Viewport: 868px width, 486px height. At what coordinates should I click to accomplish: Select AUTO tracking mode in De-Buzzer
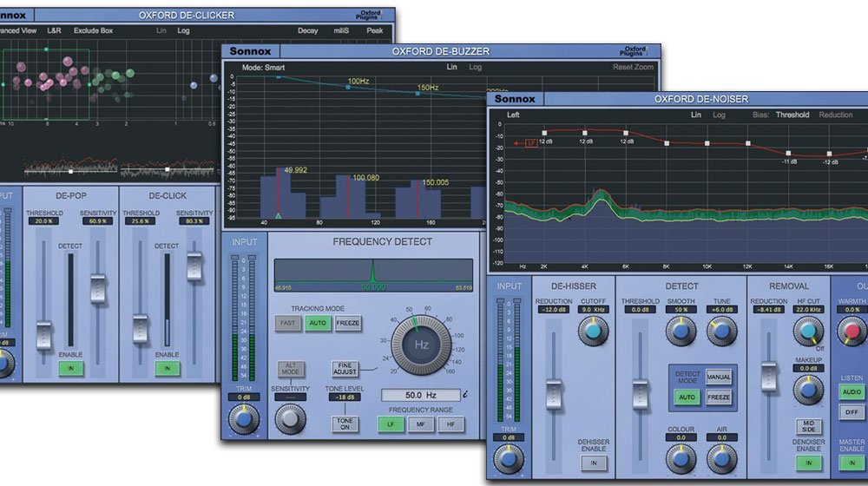318,323
